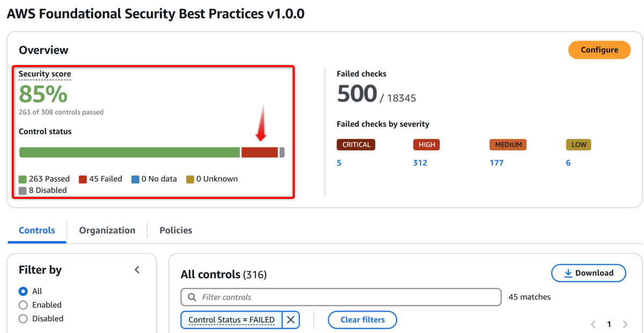Click the red Failed legend square
This screenshot has height=333, width=644.
pyautogui.click(x=83, y=179)
